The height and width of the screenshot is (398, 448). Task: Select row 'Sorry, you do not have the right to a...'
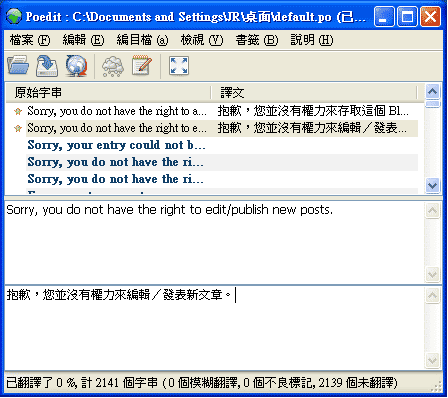coord(212,111)
